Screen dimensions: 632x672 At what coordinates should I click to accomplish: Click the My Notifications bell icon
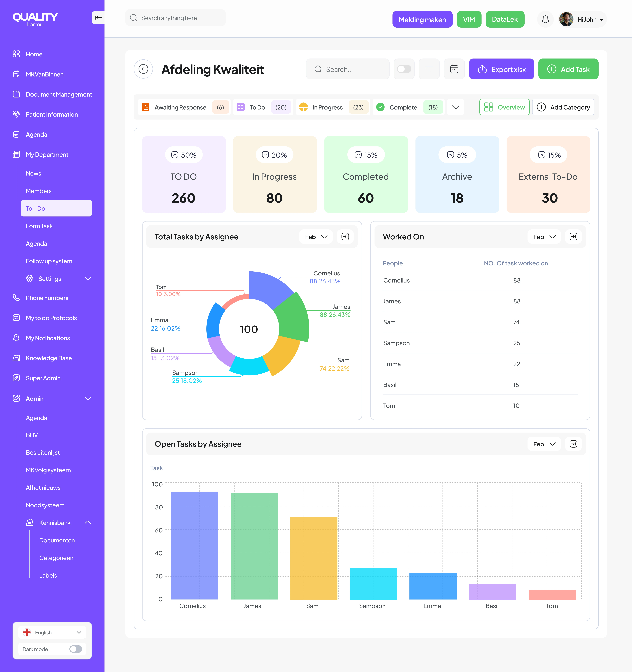point(16,338)
